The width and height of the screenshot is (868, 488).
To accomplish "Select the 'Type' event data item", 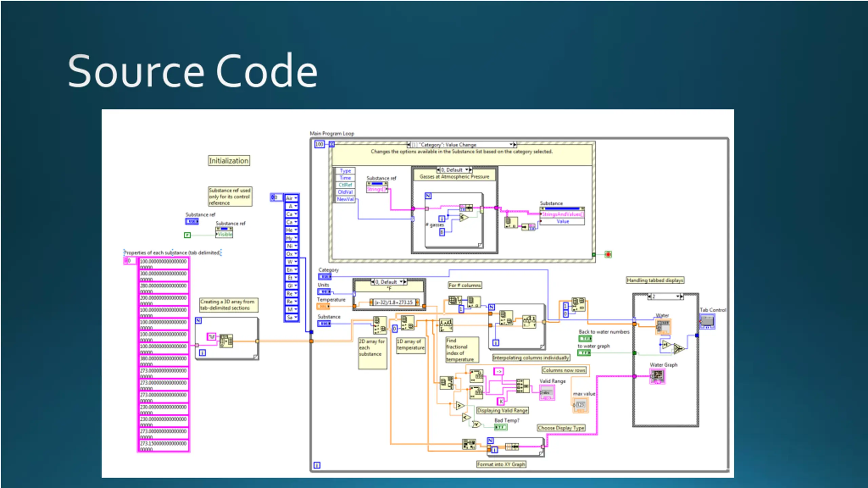I will (x=345, y=171).
